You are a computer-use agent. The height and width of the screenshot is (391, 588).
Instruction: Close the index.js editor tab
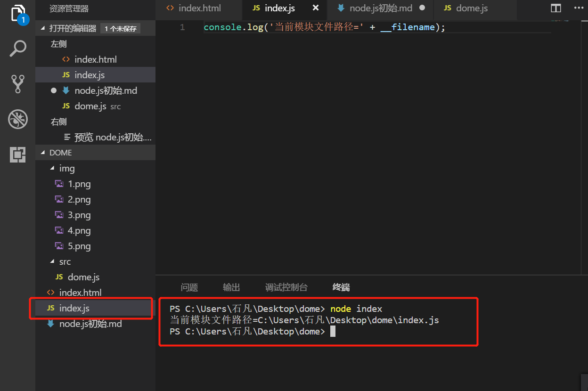pos(316,8)
